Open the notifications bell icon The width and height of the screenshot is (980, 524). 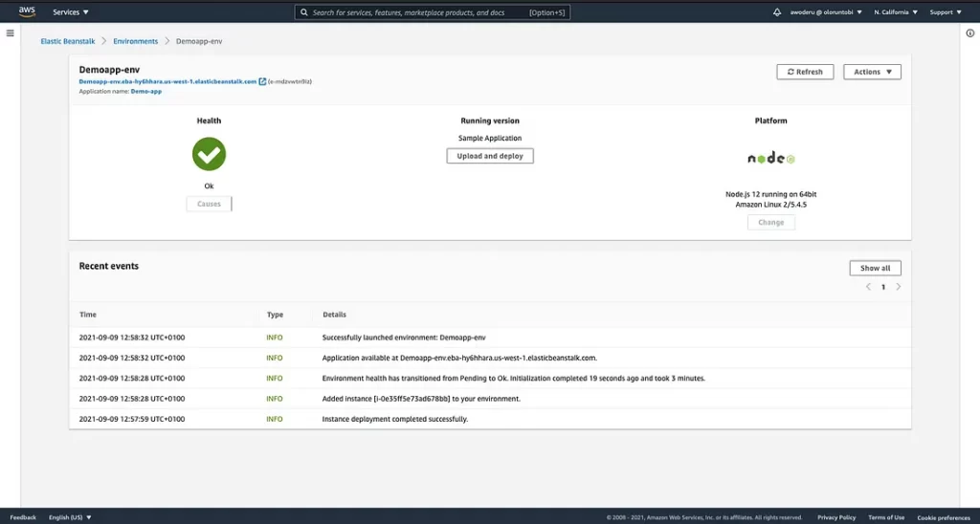tap(776, 12)
